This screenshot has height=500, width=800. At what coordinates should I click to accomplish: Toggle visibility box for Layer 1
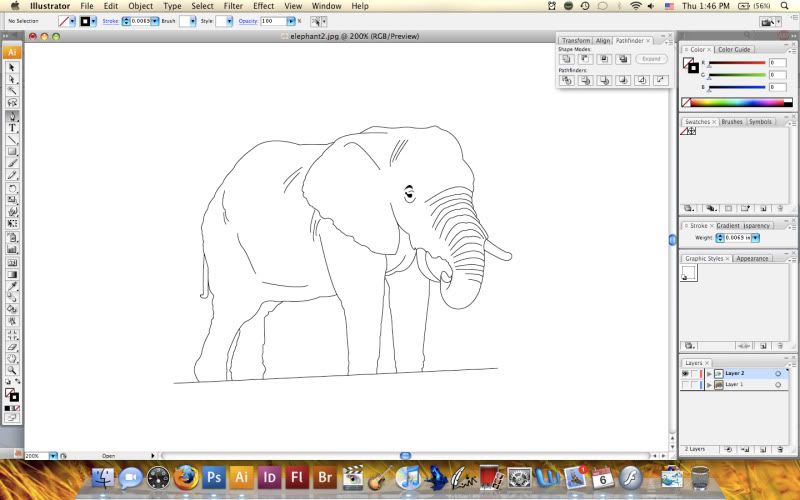click(685, 385)
